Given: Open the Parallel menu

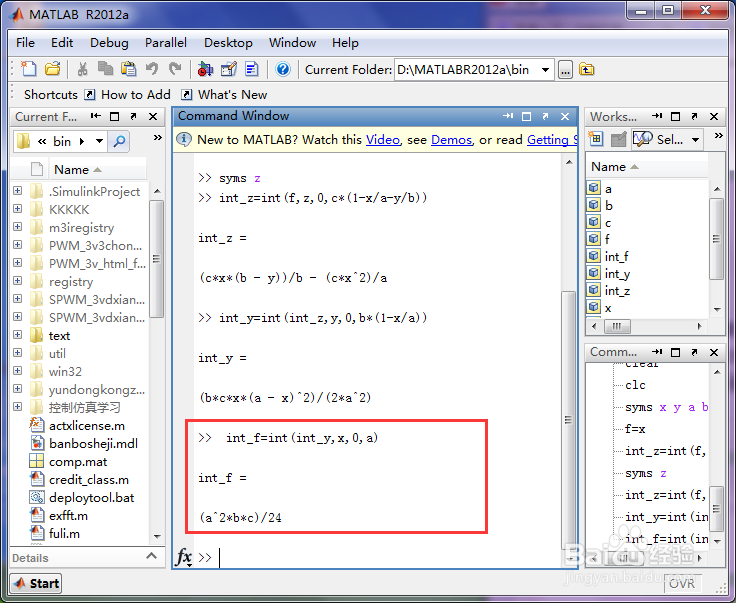Looking at the screenshot, I should pos(166,43).
